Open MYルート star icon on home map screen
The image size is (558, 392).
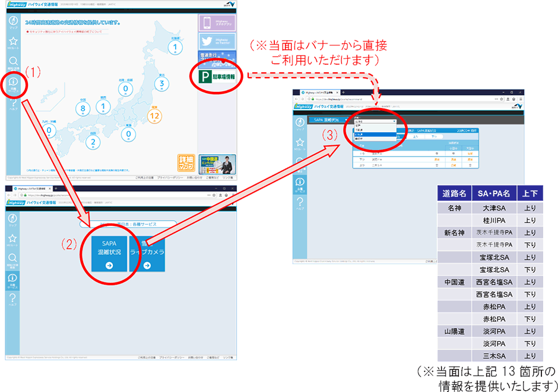pyautogui.click(x=13, y=42)
